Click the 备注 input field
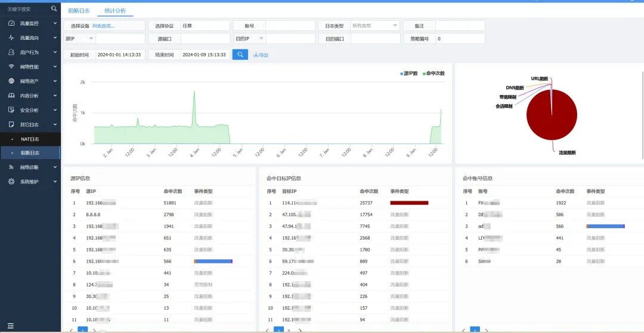 (x=460, y=26)
